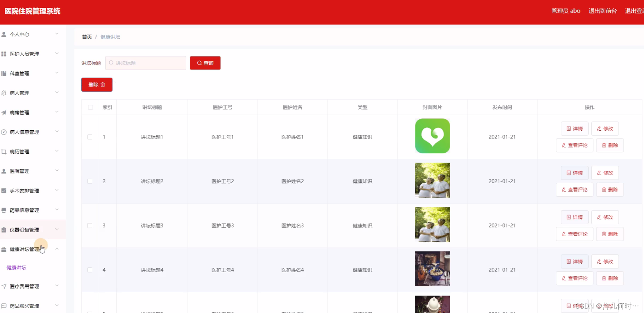Click the 医疗费用管理 sidebar icon
The image size is (644, 313).
[4, 286]
